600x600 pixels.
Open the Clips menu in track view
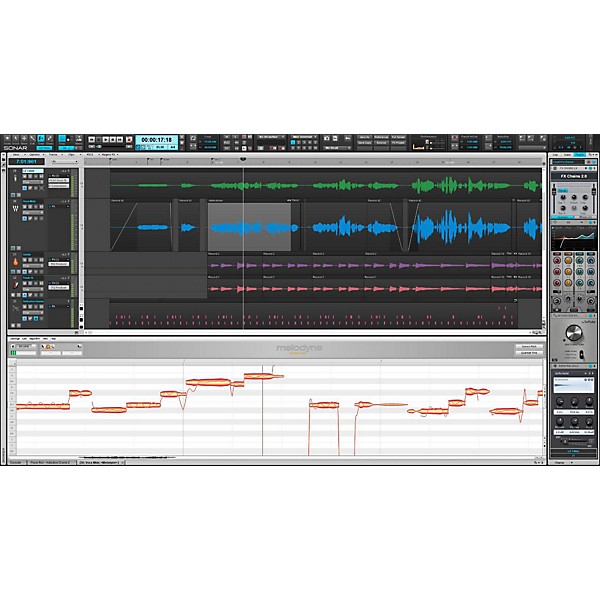[72, 155]
